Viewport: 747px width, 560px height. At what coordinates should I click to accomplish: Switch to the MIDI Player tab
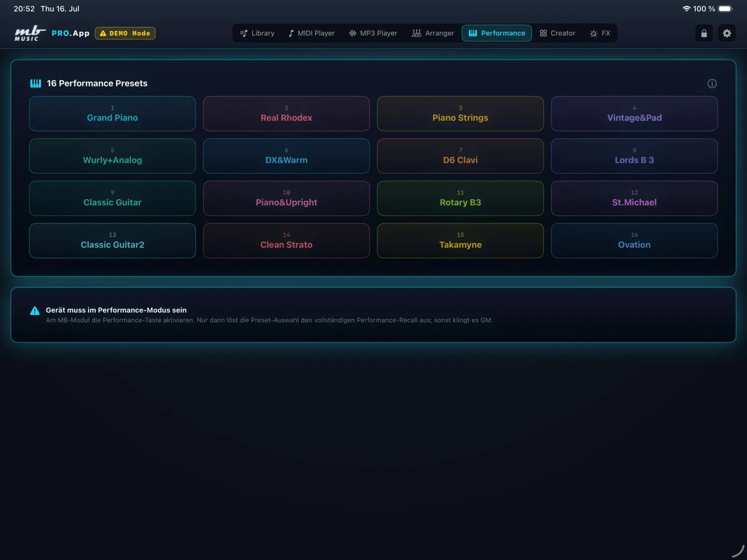click(x=311, y=33)
